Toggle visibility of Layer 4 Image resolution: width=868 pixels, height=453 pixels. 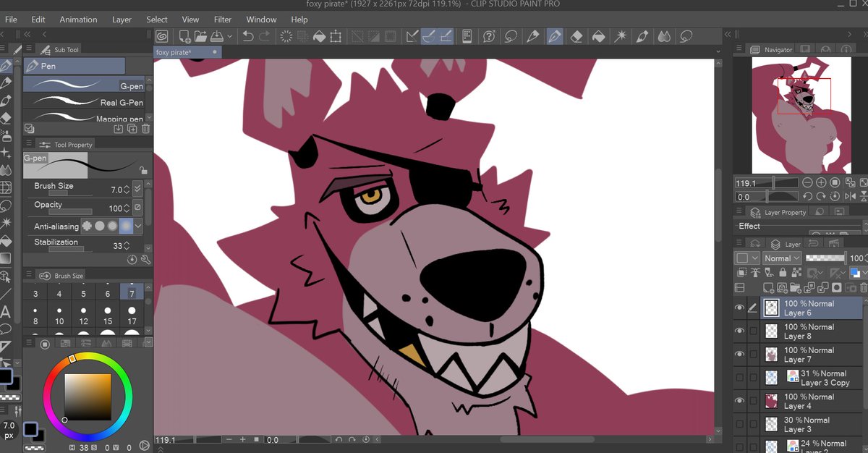(x=739, y=401)
